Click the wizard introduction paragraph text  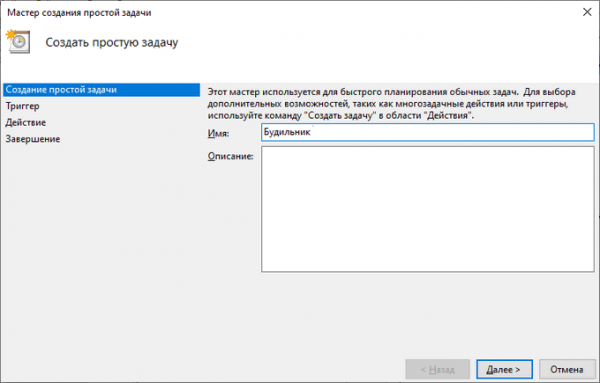(x=391, y=104)
